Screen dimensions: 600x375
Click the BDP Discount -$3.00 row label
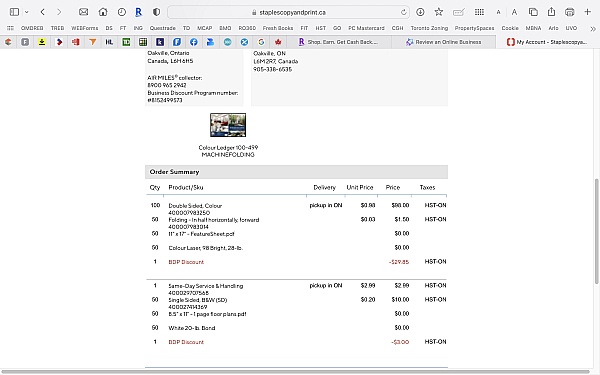pyautogui.click(x=186, y=342)
